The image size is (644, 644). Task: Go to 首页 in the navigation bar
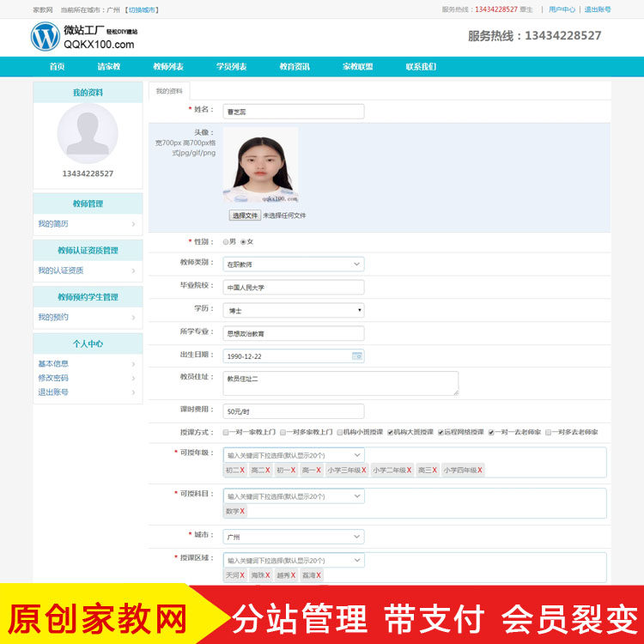click(57, 66)
